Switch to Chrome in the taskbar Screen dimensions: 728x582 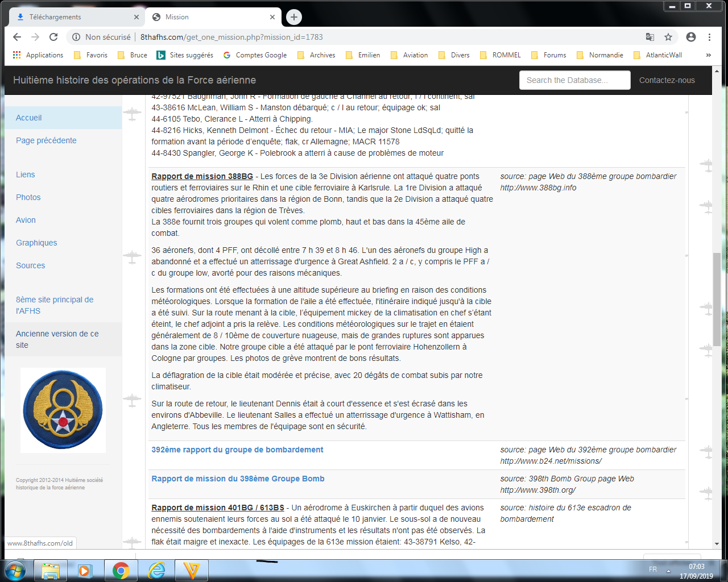(121, 570)
